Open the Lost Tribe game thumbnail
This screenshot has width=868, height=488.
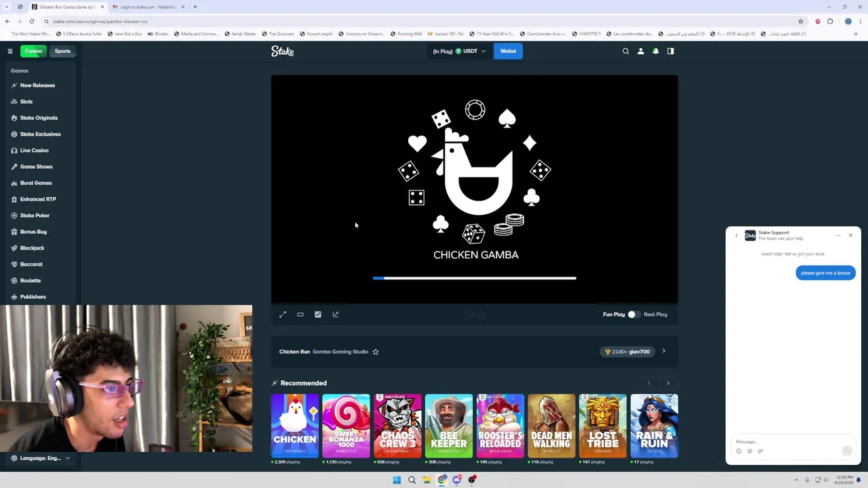pyautogui.click(x=603, y=426)
